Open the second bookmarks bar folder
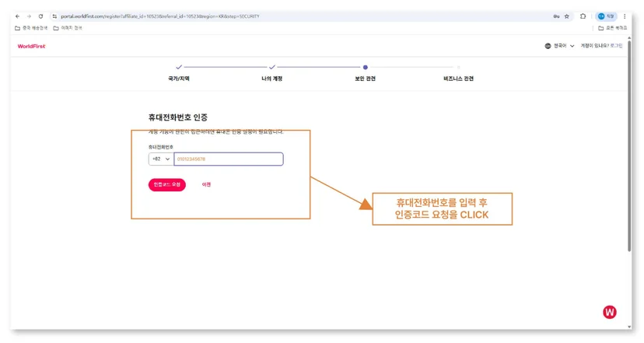This screenshot has height=343, width=644. click(x=68, y=28)
